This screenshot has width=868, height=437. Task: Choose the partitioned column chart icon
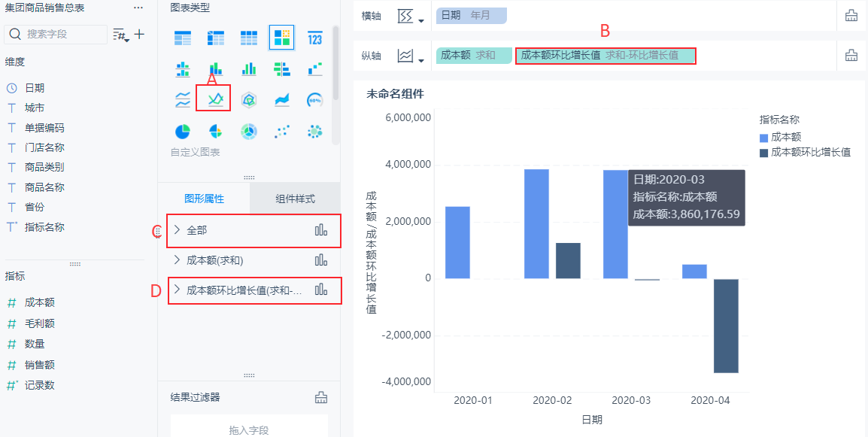click(183, 68)
